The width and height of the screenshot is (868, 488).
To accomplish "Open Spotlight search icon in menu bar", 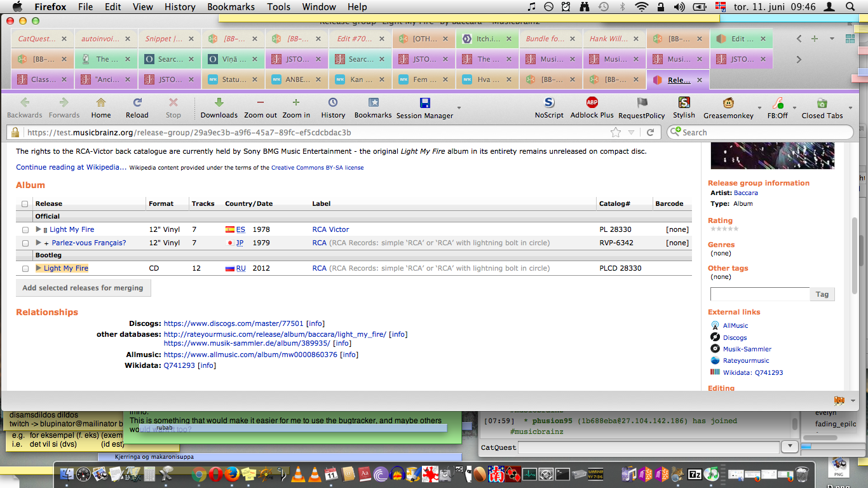I will (x=850, y=6).
